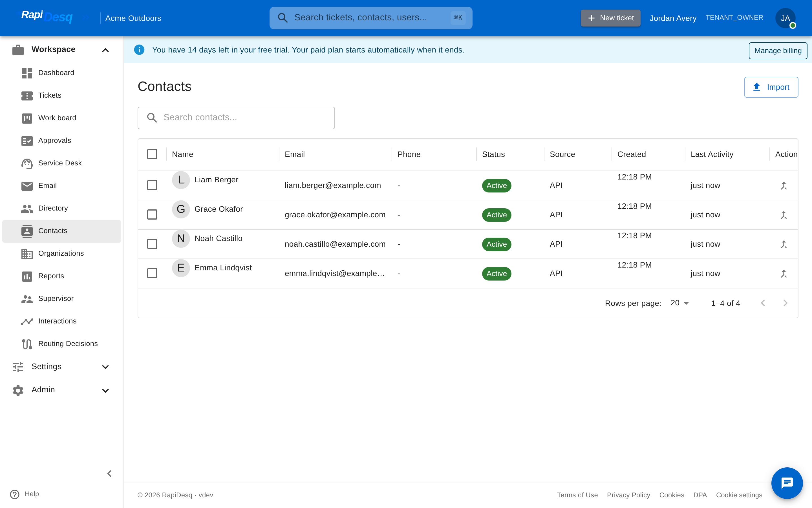The height and width of the screenshot is (508, 812).
Task: Open the Privacy Policy link
Action: point(628,495)
